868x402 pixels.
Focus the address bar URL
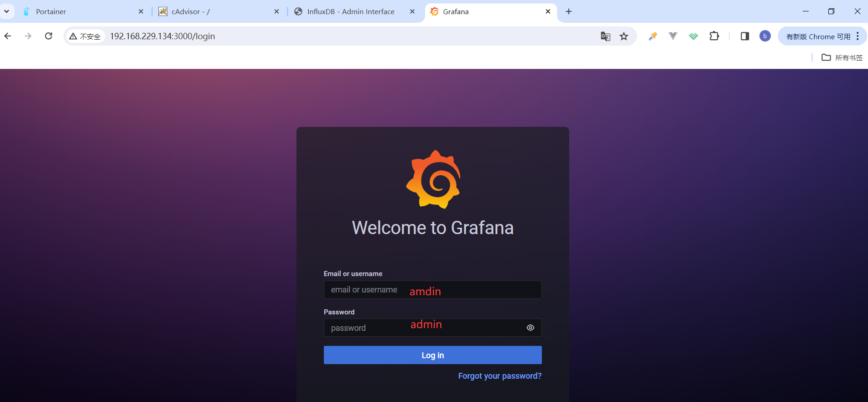click(162, 36)
